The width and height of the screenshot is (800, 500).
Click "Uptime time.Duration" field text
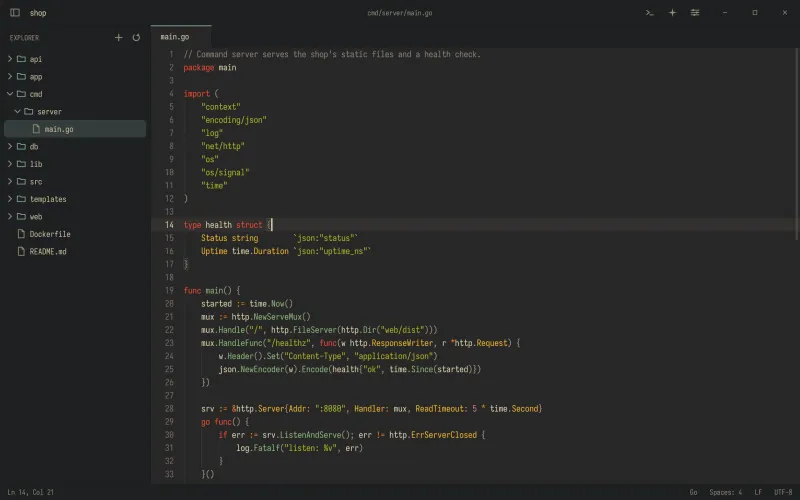pyautogui.click(x=245, y=251)
